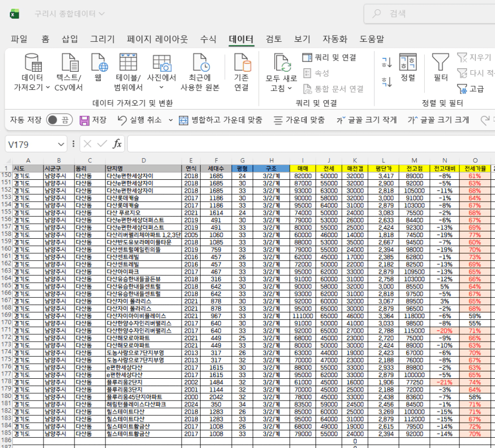Toggle the 자동 저장 switch

coord(58,120)
